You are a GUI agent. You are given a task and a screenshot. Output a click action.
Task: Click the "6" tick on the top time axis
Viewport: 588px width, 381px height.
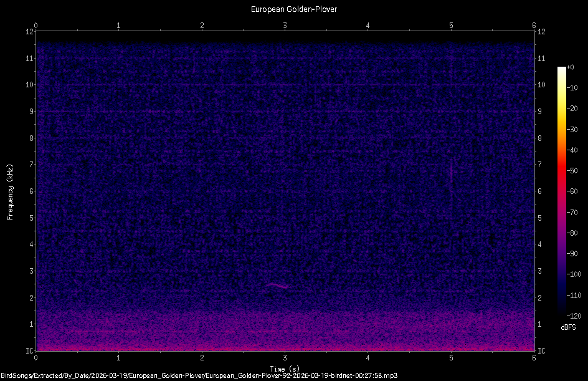point(534,26)
